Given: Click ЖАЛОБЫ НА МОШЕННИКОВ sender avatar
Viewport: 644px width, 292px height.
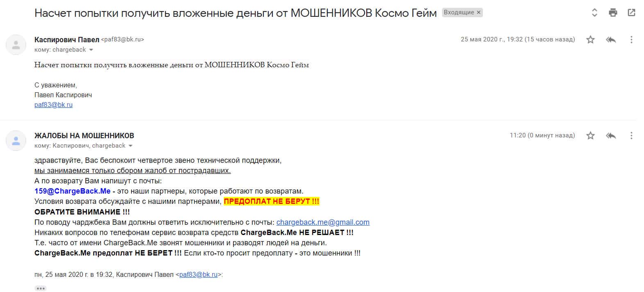Looking at the screenshot, I should click(16, 141).
